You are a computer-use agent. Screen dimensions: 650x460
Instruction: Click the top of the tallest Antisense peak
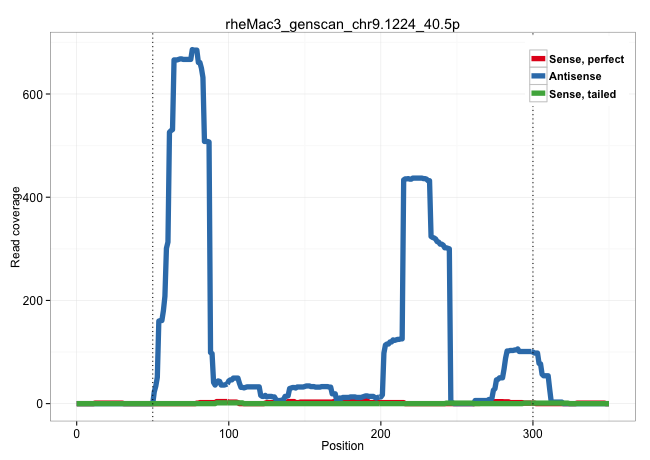pyautogui.click(x=193, y=51)
